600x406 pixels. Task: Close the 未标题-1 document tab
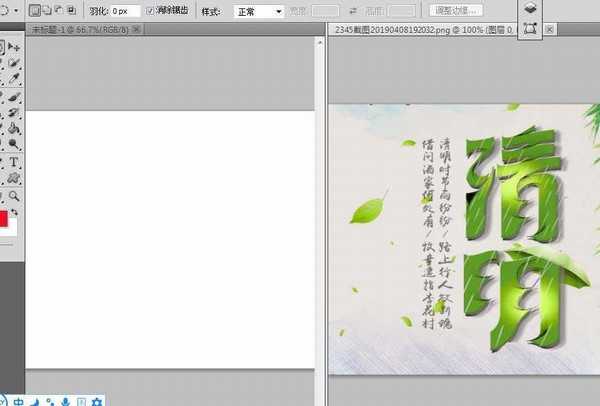[137, 30]
